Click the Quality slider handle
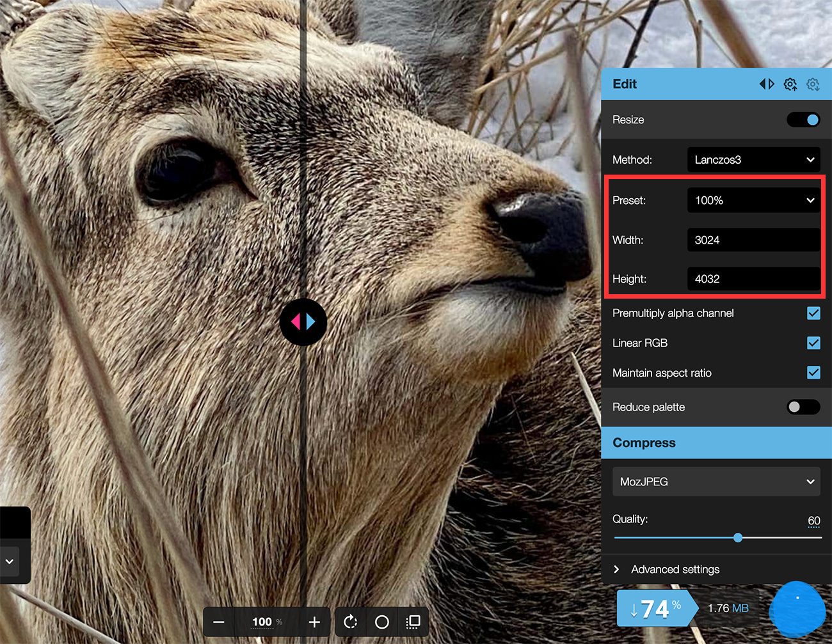This screenshot has width=832, height=644. tap(738, 538)
